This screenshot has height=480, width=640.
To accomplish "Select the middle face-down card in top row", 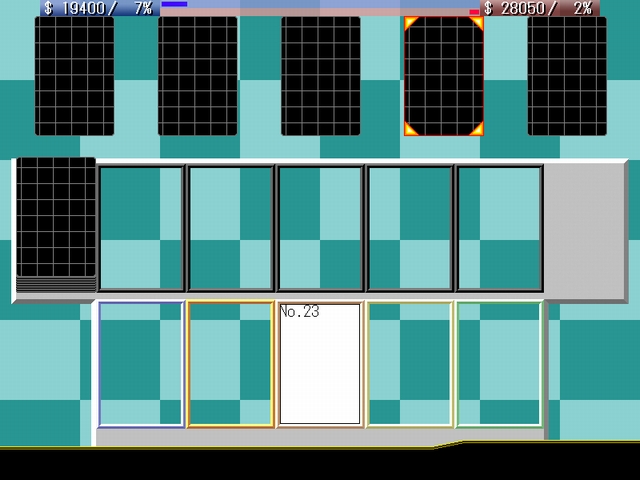I will click(321, 76).
